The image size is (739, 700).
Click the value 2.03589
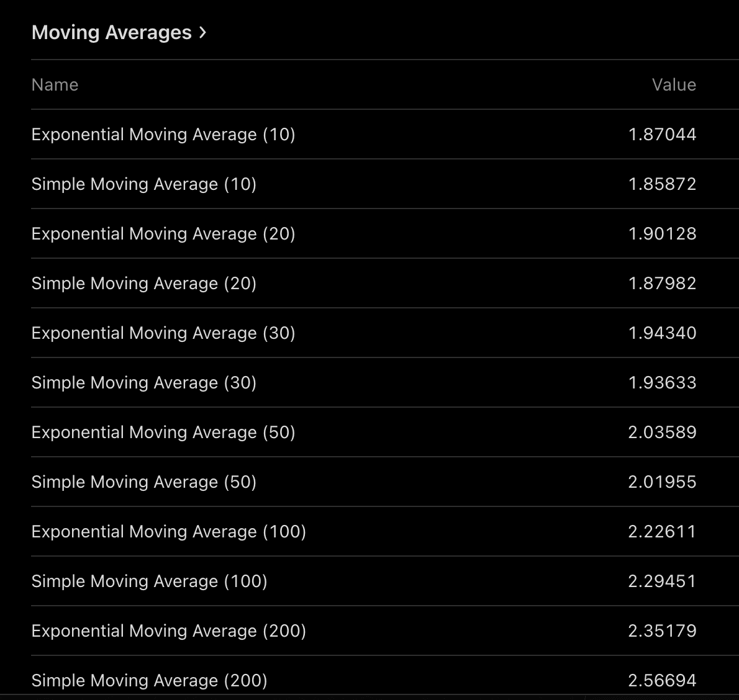coord(662,433)
